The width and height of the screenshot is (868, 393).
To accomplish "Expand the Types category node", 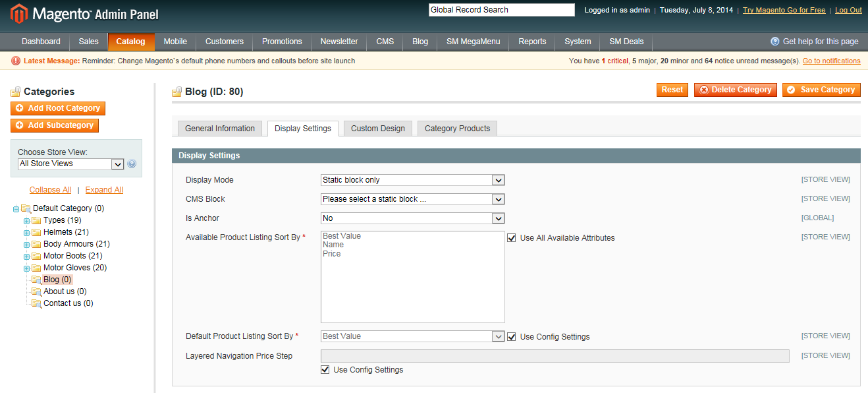I will click(26, 221).
